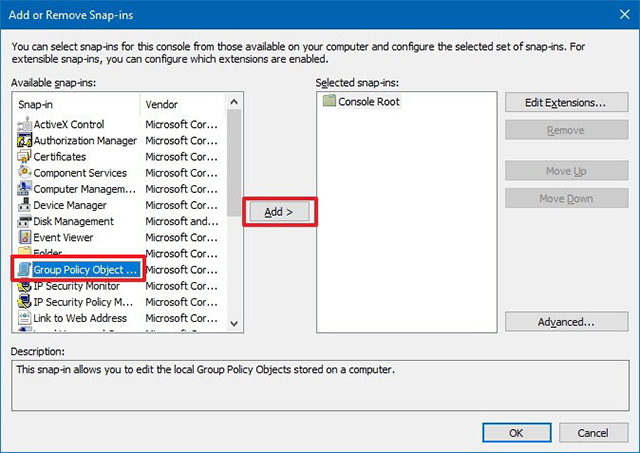The width and height of the screenshot is (640, 453).
Task: Click the Certificates snap-in icon
Action: [x=24, y=157]
